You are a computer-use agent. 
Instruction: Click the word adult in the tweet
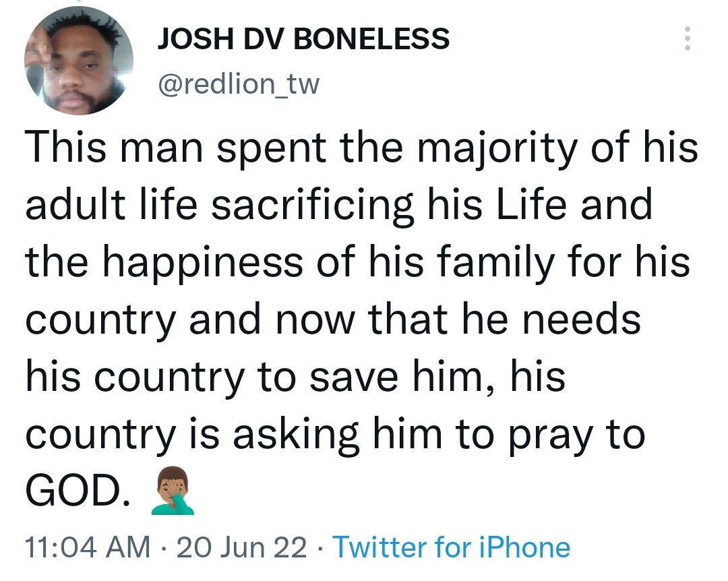click(x=75, y=204)
